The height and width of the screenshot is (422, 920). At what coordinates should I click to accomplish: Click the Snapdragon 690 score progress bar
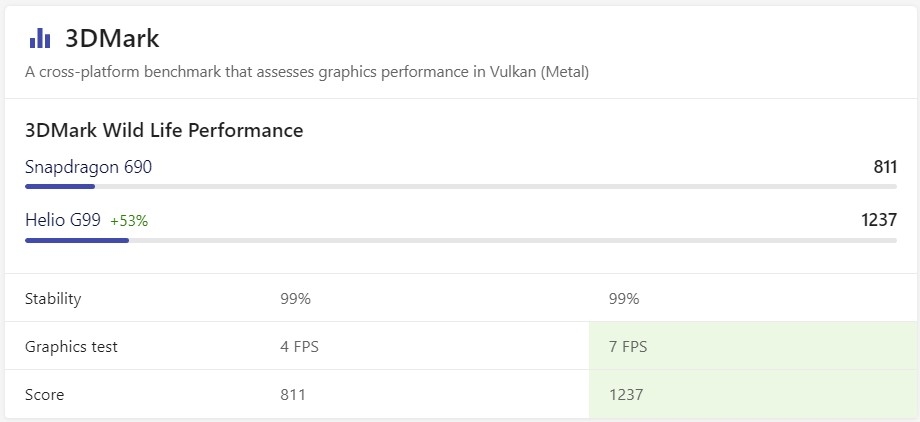(460, 186)
